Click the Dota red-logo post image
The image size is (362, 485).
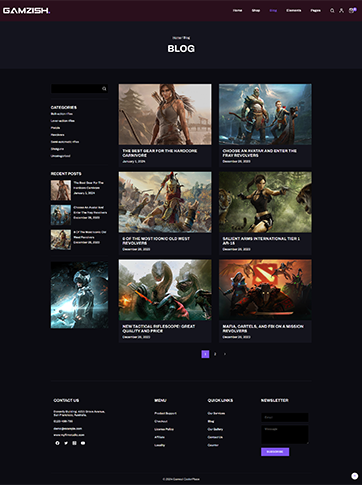[x=265, y=290]
